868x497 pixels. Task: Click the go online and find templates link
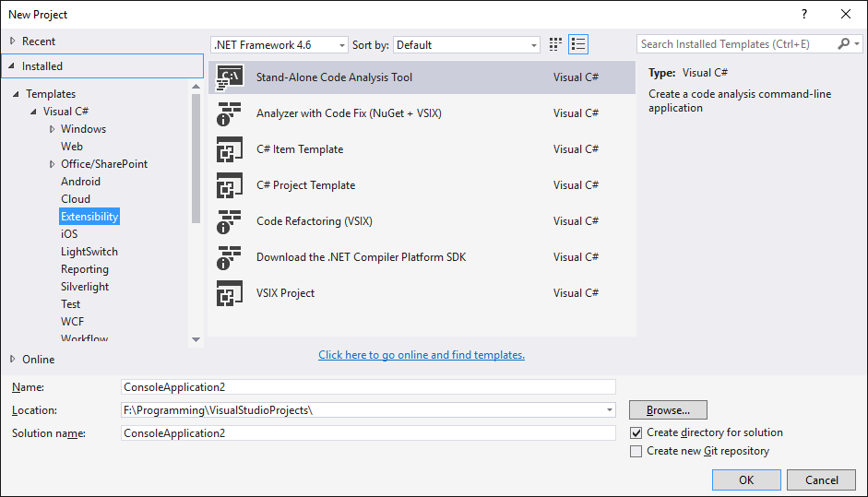point(422,355)
